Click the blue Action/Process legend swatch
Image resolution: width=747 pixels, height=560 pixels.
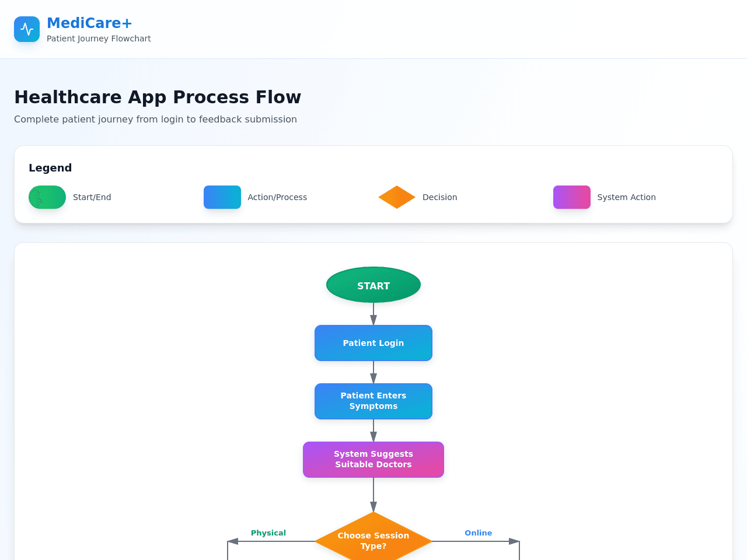click(222, 197)
